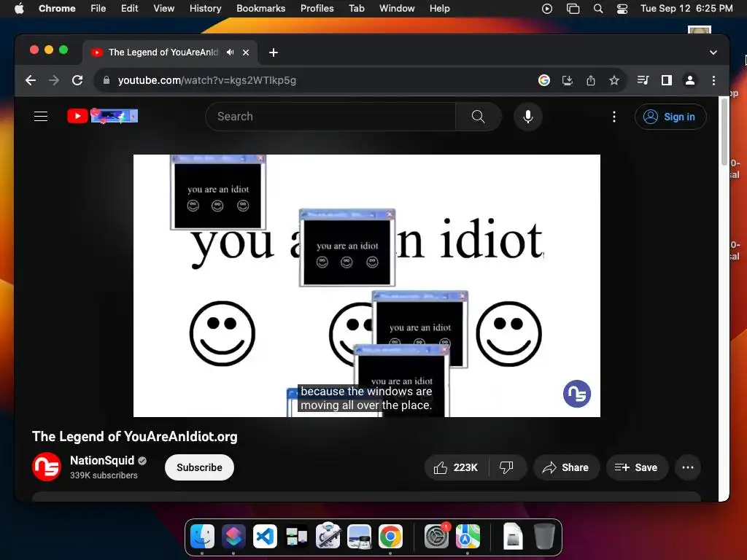Open YouTube settings three-dot menu
The width and height of the screenshot is (747, 560).
point(614,116)
